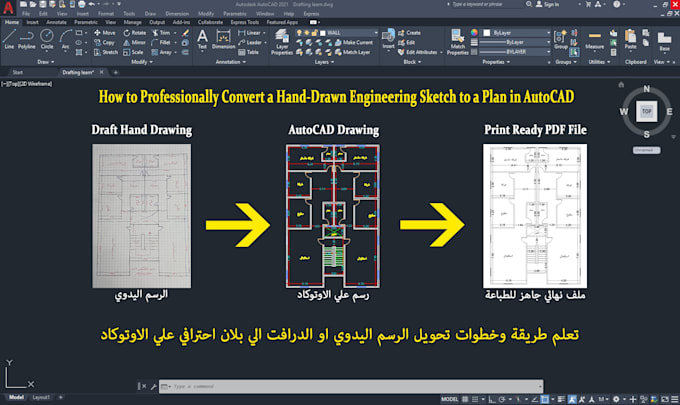The width and height of the screenshot is (680, 405).
Task: Click the command line input field
Action: [351, 386]
